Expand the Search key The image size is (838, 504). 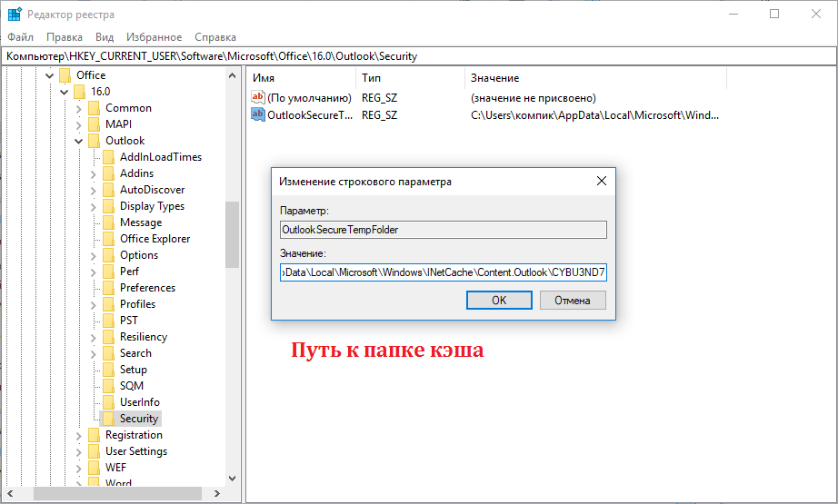(93, 353)
